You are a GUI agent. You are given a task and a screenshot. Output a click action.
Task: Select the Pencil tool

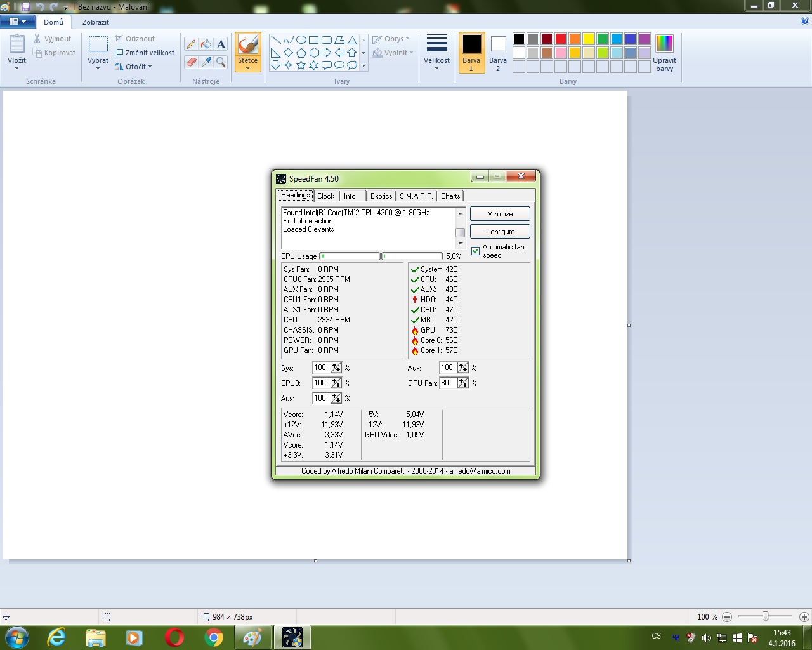[x=191, y=44]
